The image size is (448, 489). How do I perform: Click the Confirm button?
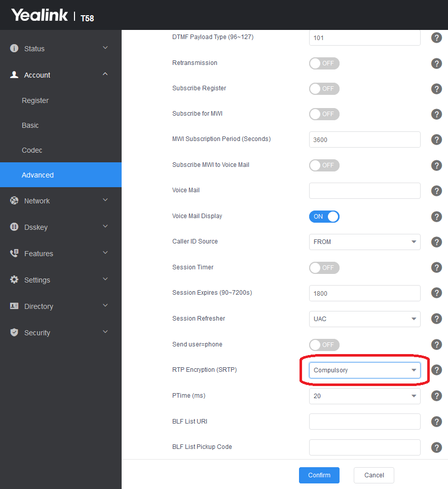[319, 475]
